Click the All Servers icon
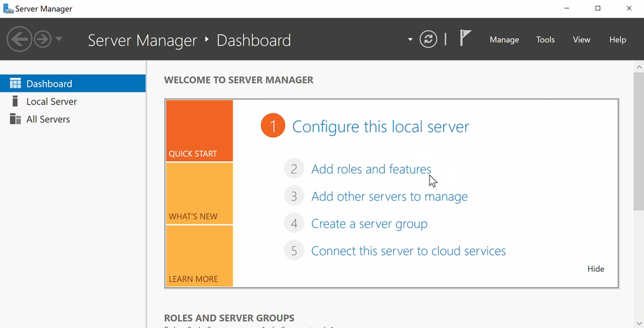 [15, 119]
